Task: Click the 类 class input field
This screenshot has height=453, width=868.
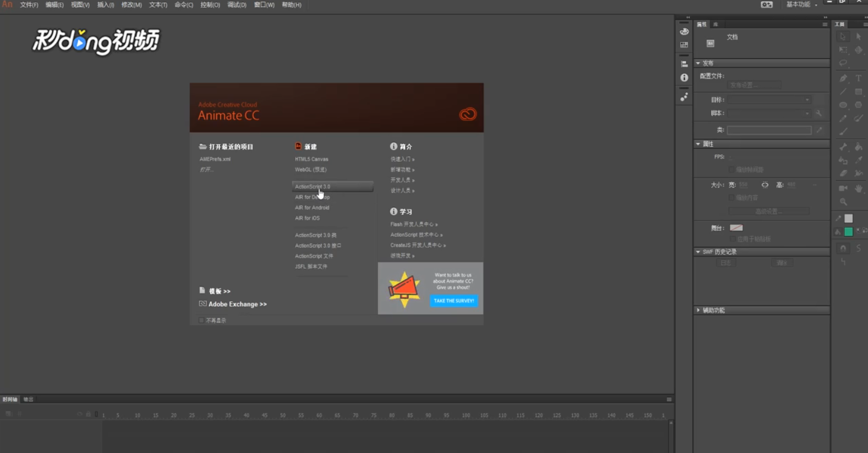Action: tap(769, 130)
